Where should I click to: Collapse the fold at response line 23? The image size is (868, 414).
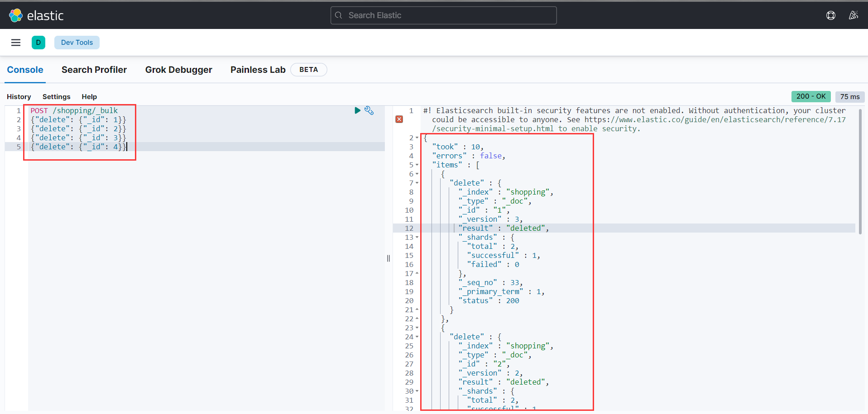pyautogui.click(x=417, y=328)
